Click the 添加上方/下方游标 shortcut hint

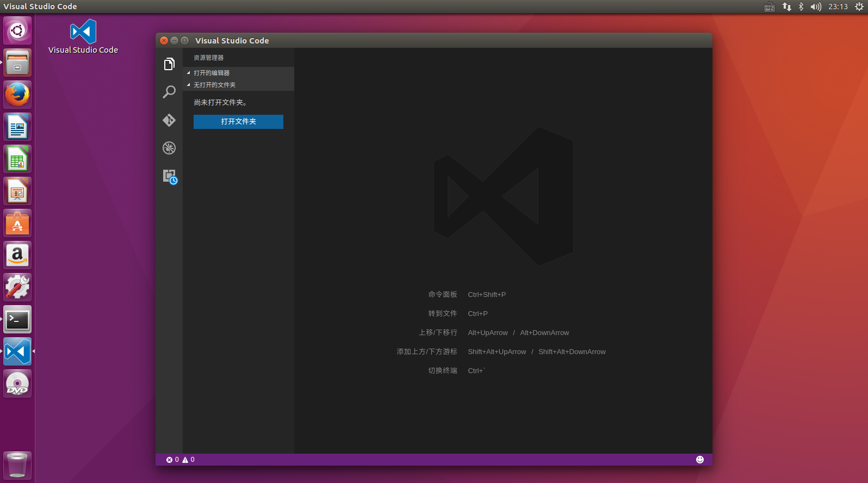[427, 351]
